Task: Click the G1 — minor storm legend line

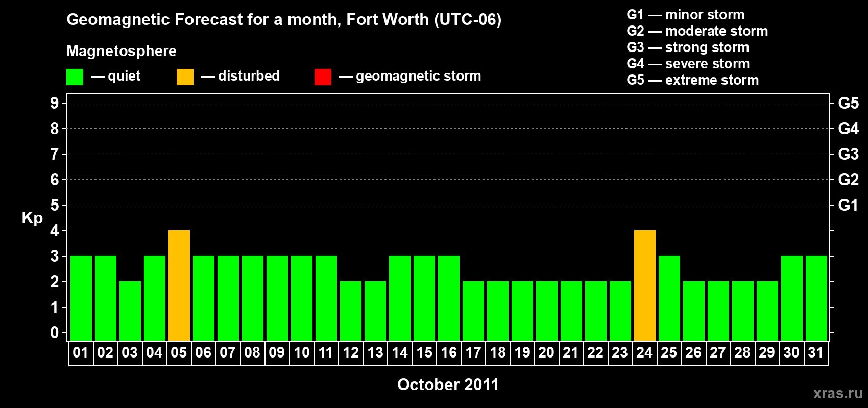Action: coord(686,15)
